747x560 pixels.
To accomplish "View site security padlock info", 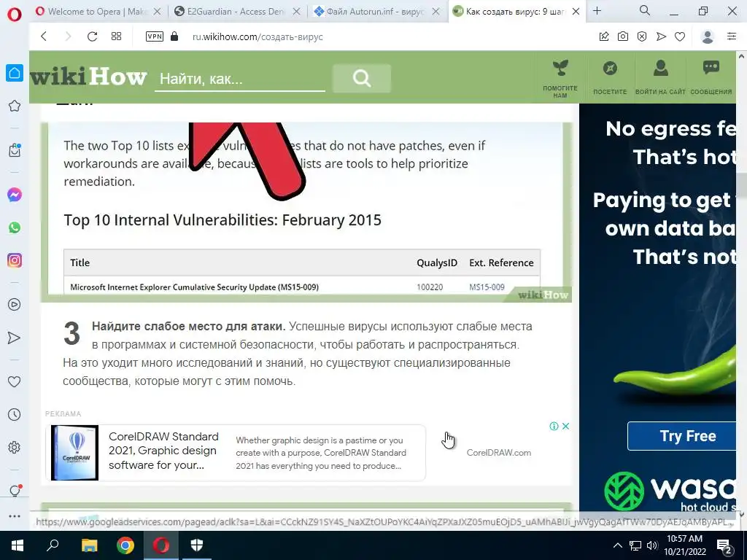I will (174, 36).
